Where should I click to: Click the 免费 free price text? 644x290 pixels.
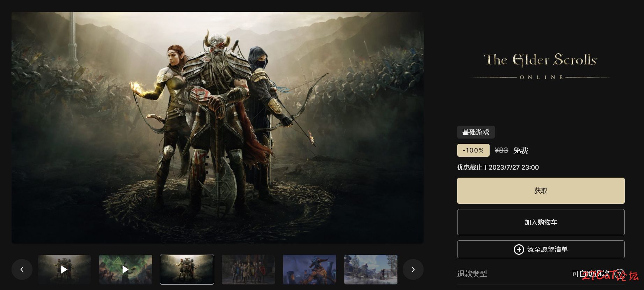coord(521,150)
